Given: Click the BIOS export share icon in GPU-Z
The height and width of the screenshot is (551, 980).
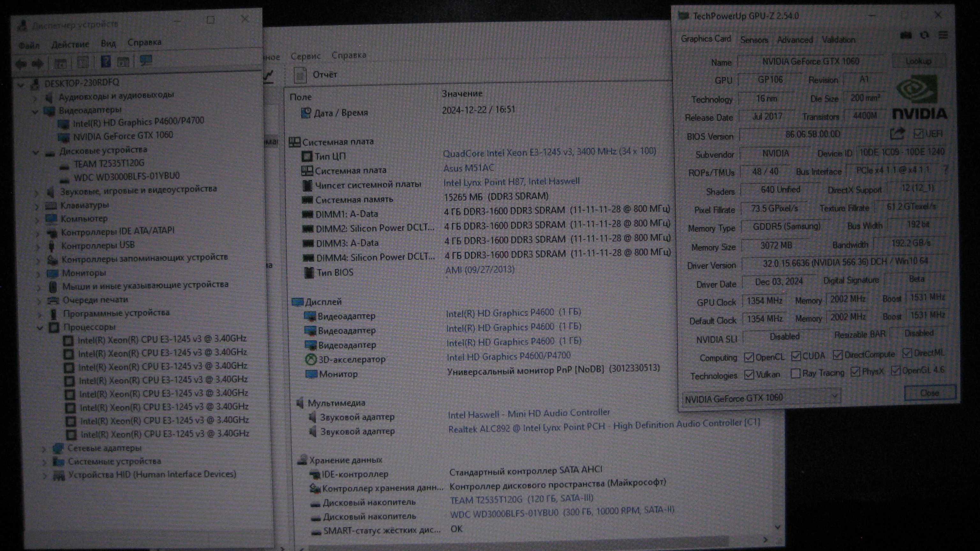Looking at the screenshot, I should point(897,134).
